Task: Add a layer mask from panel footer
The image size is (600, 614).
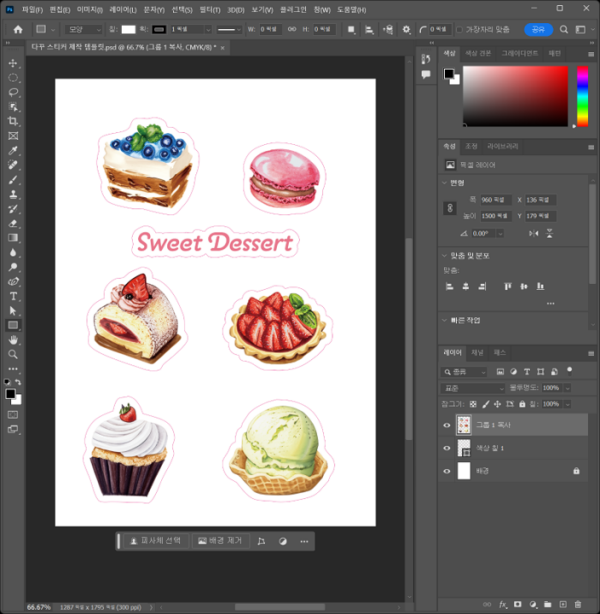Action: pyautogui.click(x=518, y=604)
